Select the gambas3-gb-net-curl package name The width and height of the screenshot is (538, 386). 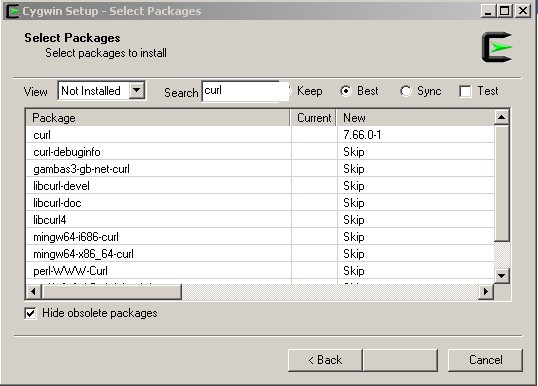(x=81, y=169)
